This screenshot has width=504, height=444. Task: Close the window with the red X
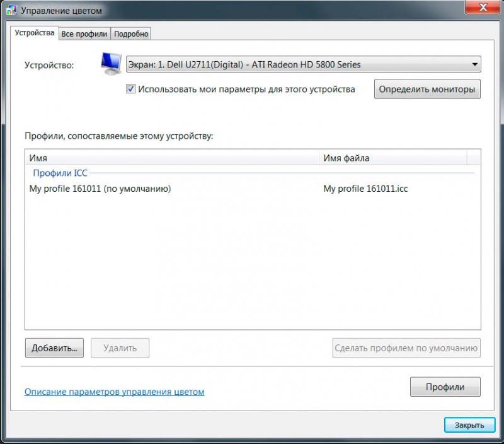pos(483,7)
